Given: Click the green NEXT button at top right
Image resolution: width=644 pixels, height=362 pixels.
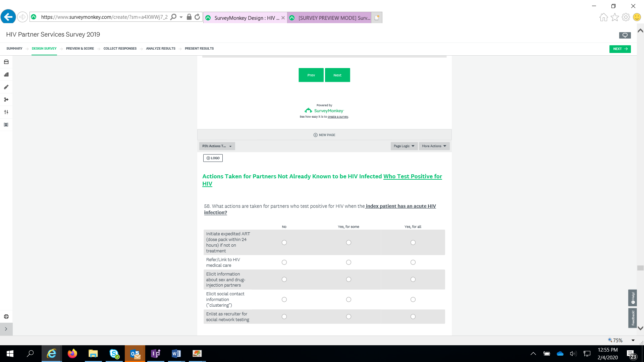Looking at the screenshot, I should pyautogui.click(x=620, y=49).
